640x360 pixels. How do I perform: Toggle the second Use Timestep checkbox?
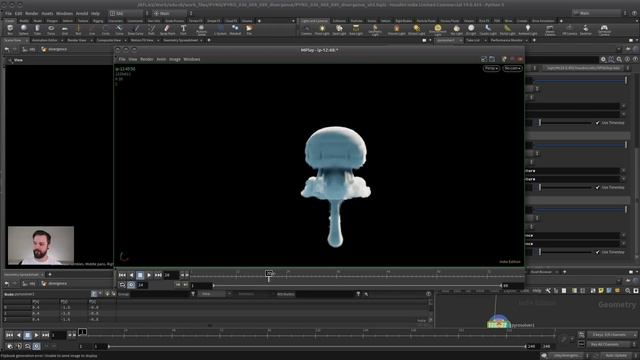click(598, 187)
